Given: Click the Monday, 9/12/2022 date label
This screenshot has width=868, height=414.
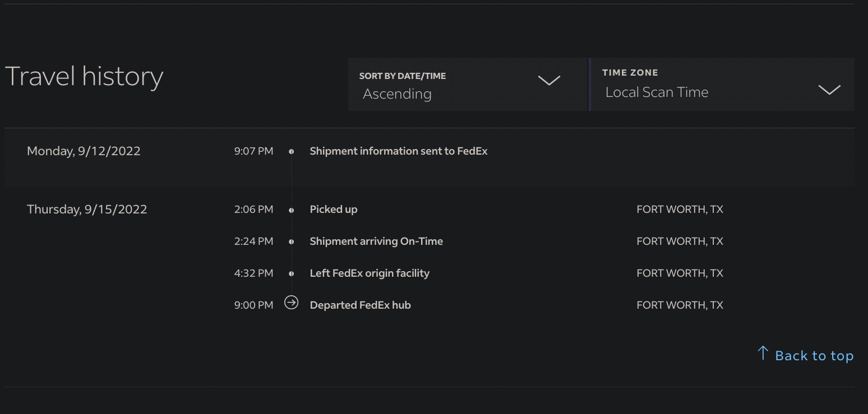Looking at the screenshot, I should (x=84, y=151).
